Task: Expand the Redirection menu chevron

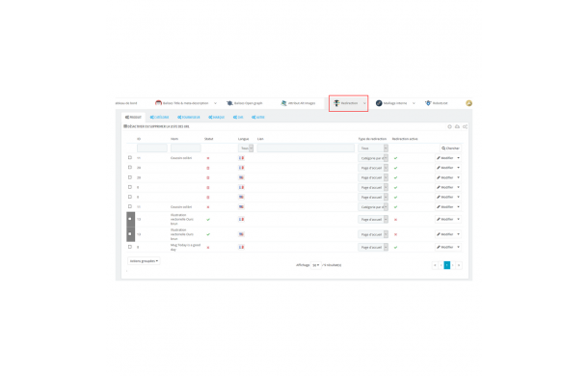Action: [x=364, y=103]
